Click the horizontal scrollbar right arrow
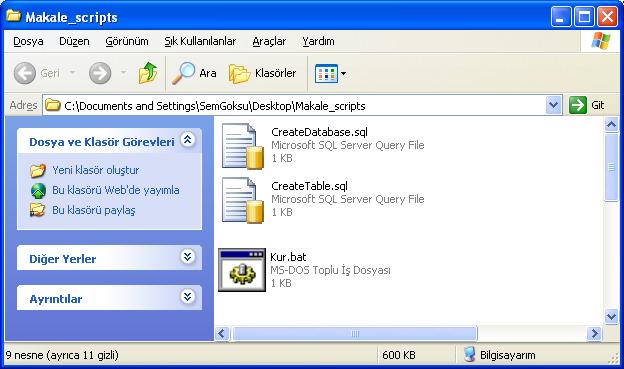 pos(594,333)
